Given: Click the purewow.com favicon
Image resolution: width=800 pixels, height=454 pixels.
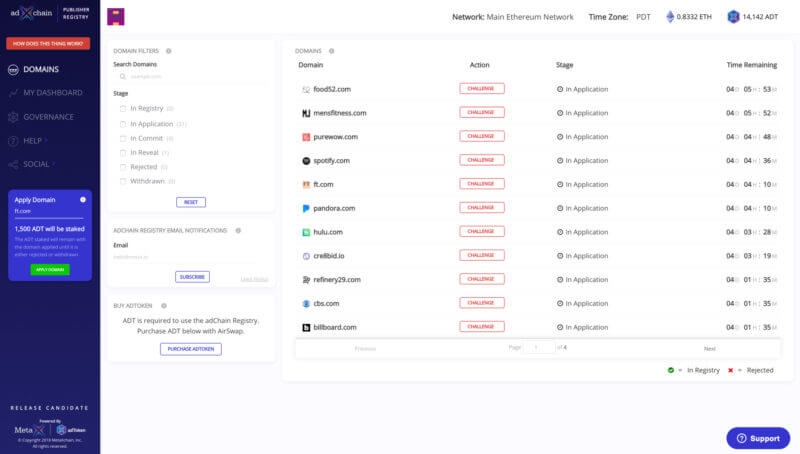Looking at the screenshot, I should (x=306, y=137).
